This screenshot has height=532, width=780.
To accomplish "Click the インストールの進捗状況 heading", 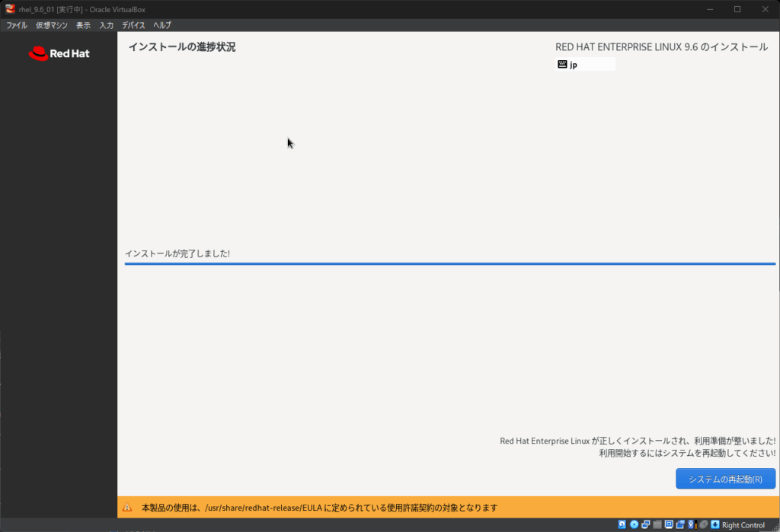I will tap(182, 46).
